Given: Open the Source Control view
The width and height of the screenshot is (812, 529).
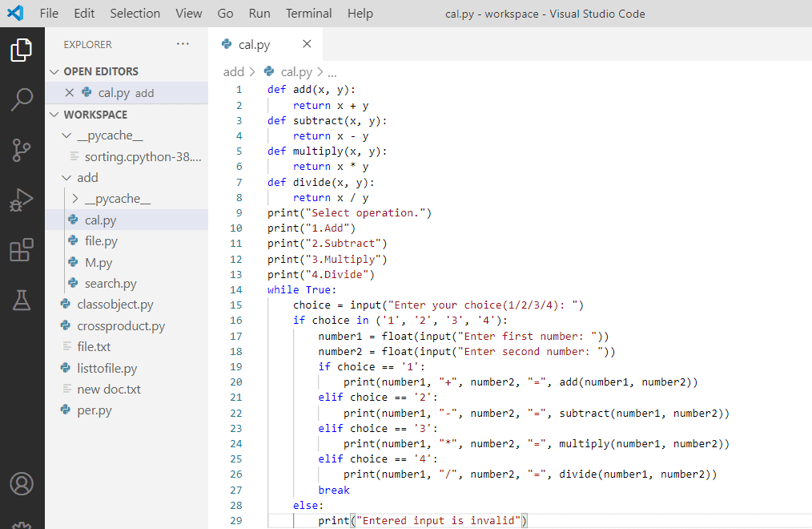Looking at the screenshot, I should click(x=22, y=150).
